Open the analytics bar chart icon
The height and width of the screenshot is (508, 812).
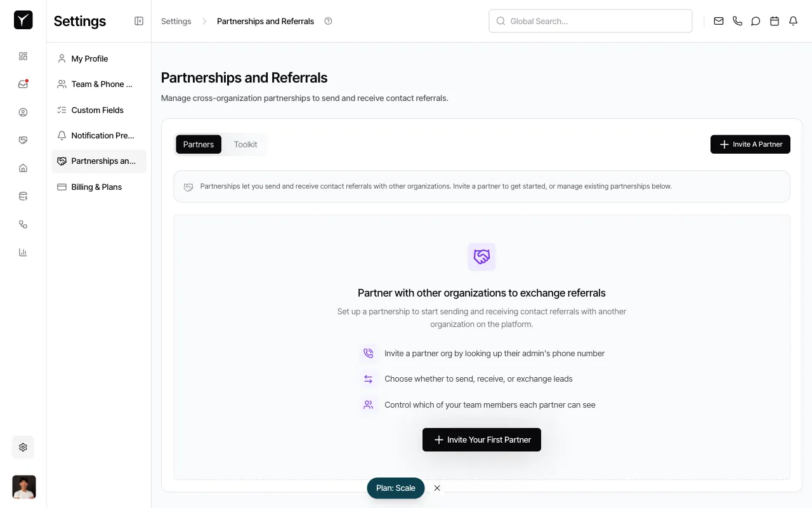23,252
